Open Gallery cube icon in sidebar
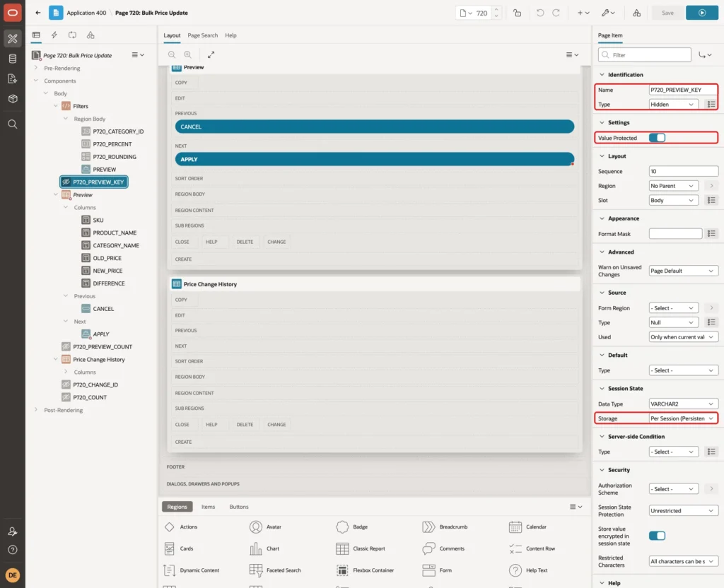The height and width of the screenshot is (588, 724). click(x=13, y=98)
